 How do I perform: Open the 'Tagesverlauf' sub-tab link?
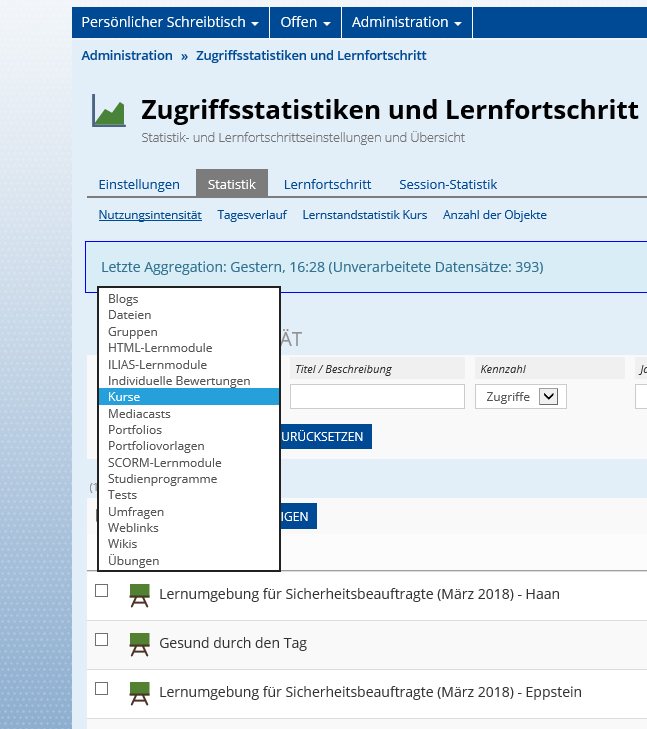[252, 215]
